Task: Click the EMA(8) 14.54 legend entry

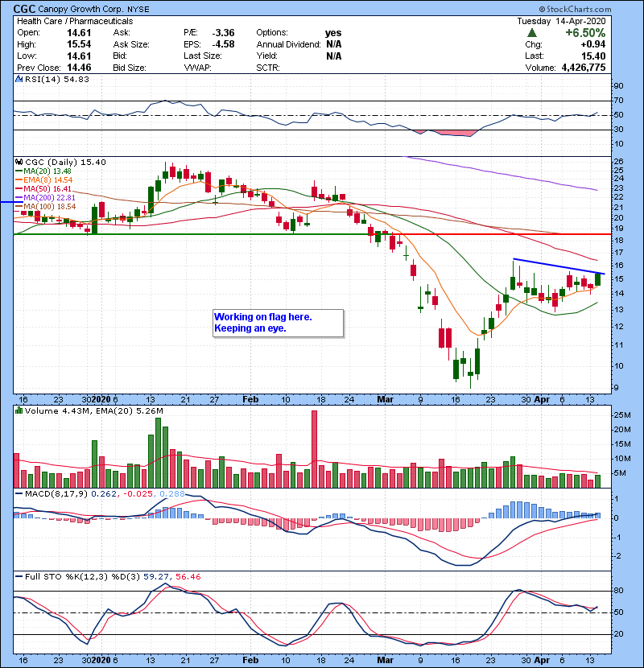Action: tap(44, 179)
